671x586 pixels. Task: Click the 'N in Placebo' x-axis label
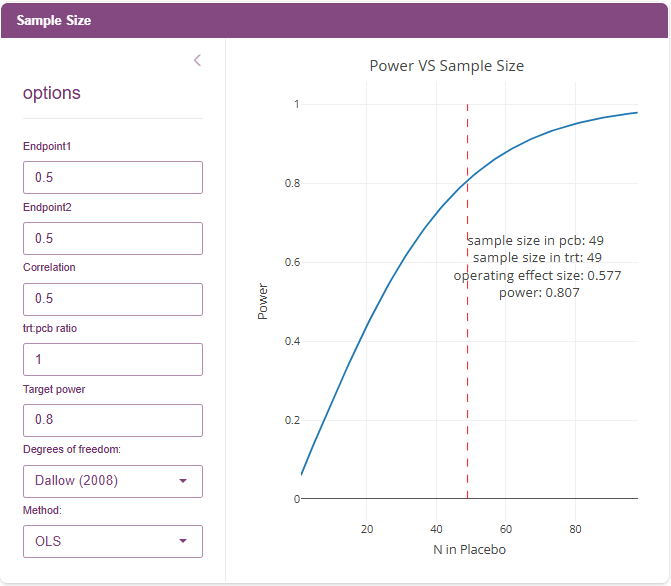point(469,550)
